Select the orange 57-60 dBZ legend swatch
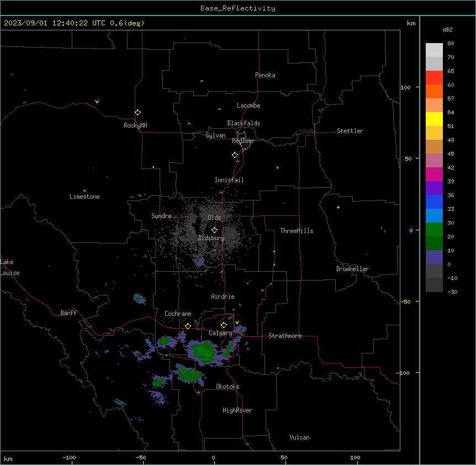The image size is (476, 465). coord(434,91)
